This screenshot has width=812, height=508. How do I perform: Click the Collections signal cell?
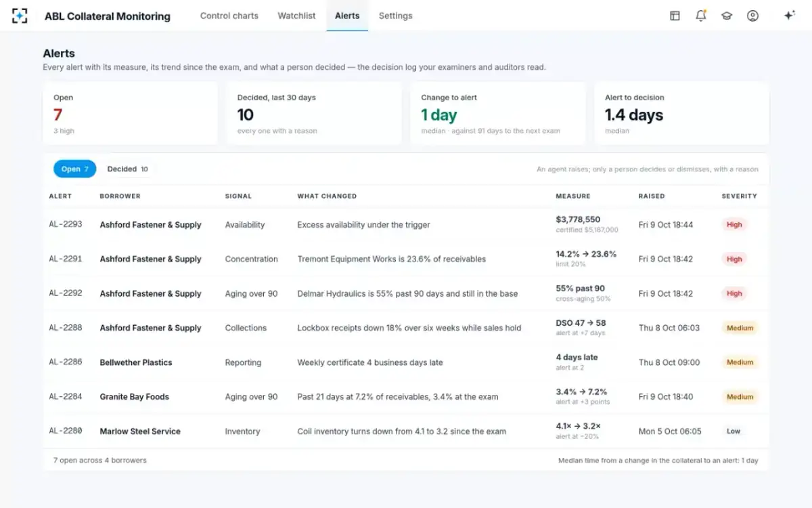246,328
